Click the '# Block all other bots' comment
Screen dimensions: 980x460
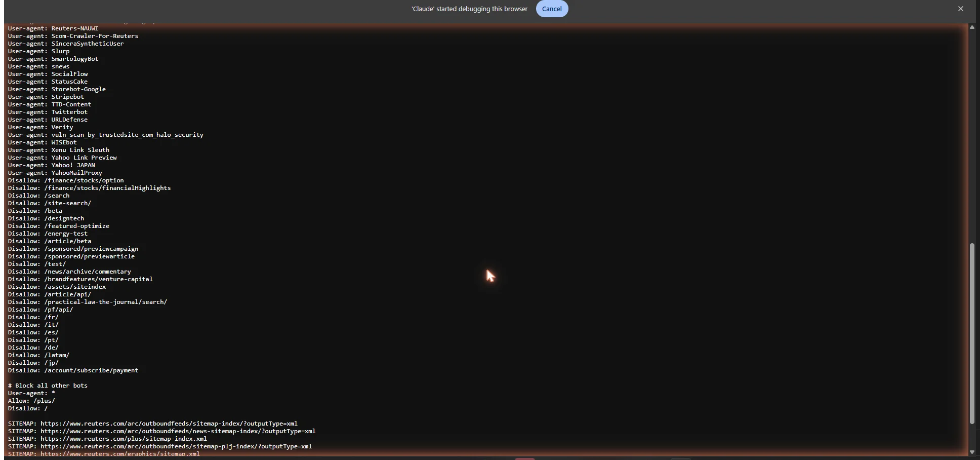(x=48, y=386)
